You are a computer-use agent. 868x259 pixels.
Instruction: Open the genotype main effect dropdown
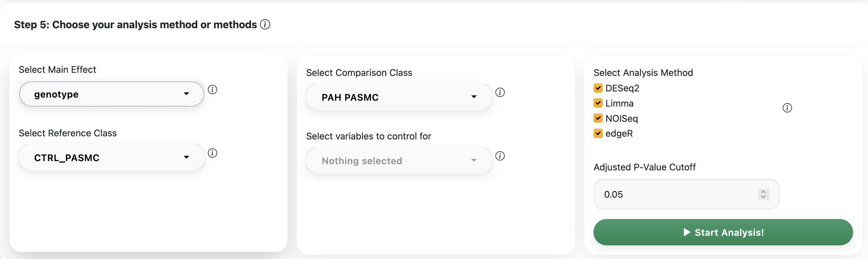111,94
